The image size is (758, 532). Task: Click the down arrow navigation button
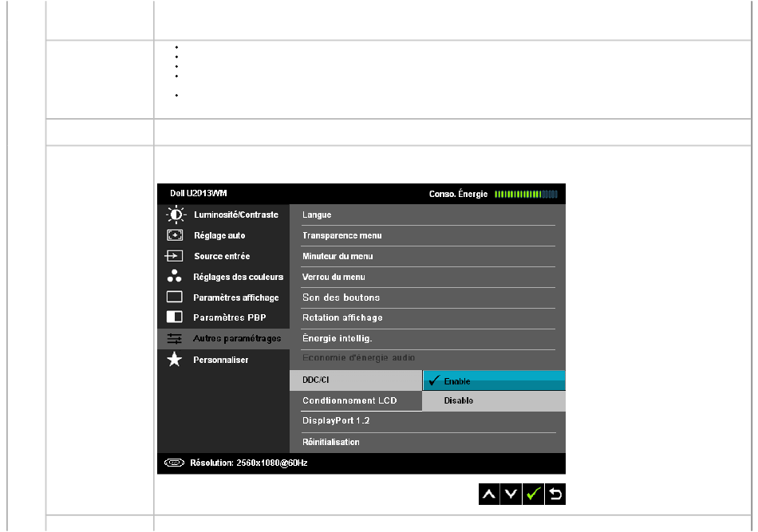pos(511,495)
